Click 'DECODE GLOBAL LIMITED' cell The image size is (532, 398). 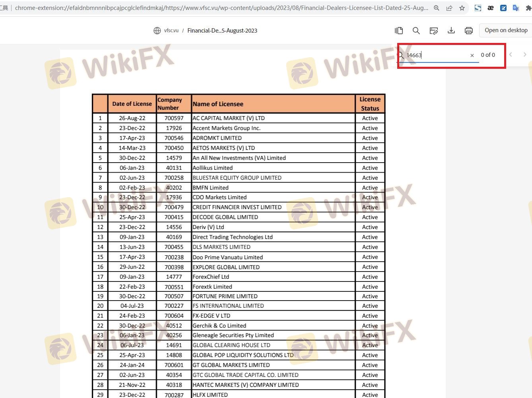coord(273,217)
